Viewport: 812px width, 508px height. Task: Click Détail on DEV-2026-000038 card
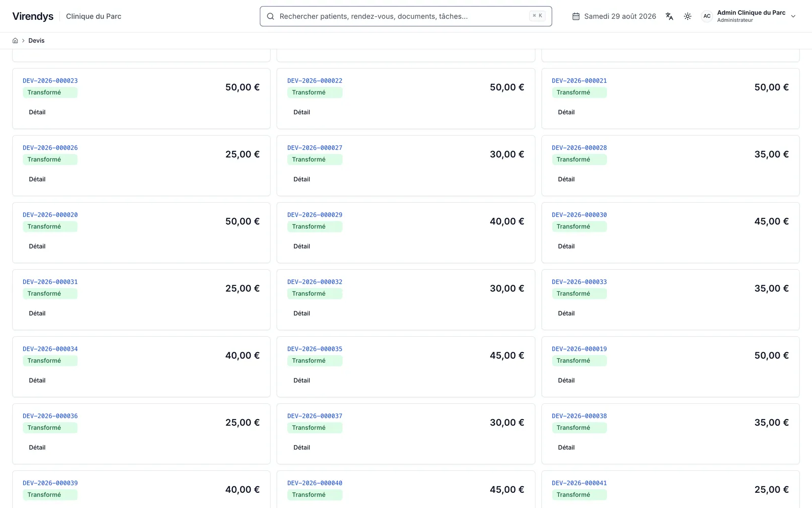click(x=566, y=448)
